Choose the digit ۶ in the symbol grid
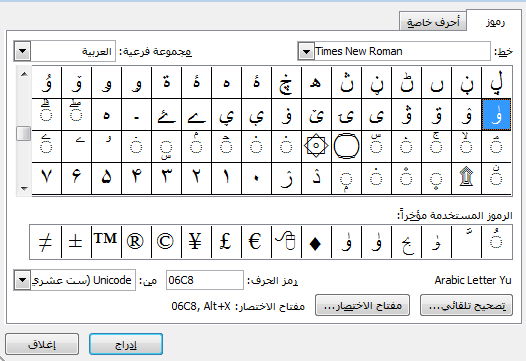This screenshot has height=361, width=526. pos(76,178)
